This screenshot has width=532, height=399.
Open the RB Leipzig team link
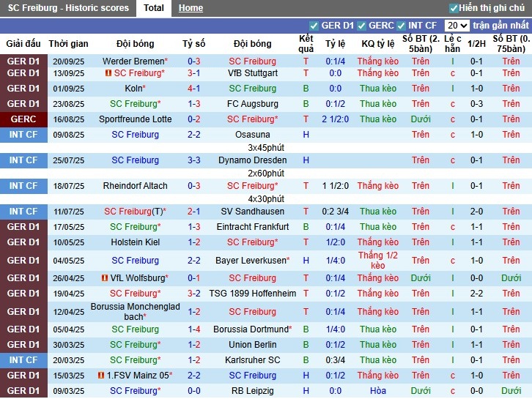tap(252, 391)
